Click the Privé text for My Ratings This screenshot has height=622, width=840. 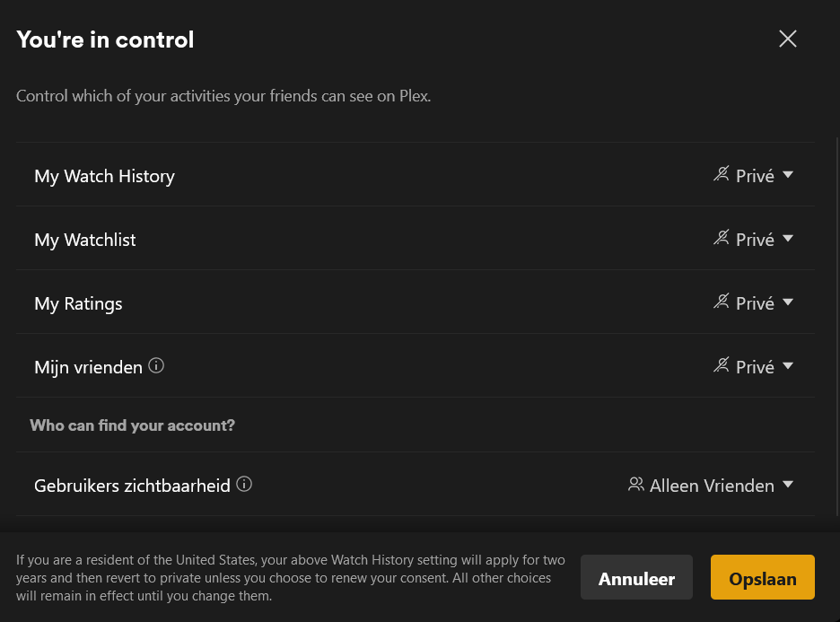755,303
